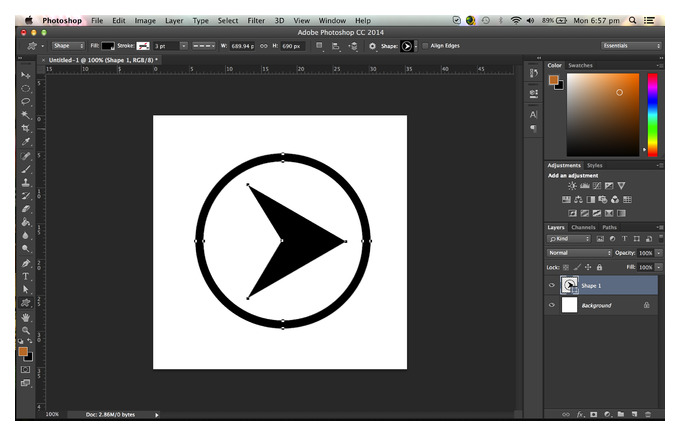Add a layer style via fx icon

pos(580,414)
